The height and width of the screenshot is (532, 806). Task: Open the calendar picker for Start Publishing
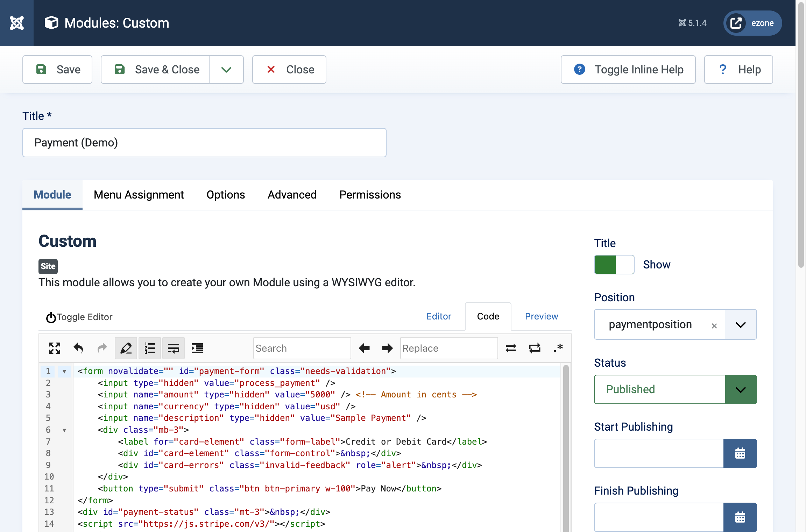point(740,453)
